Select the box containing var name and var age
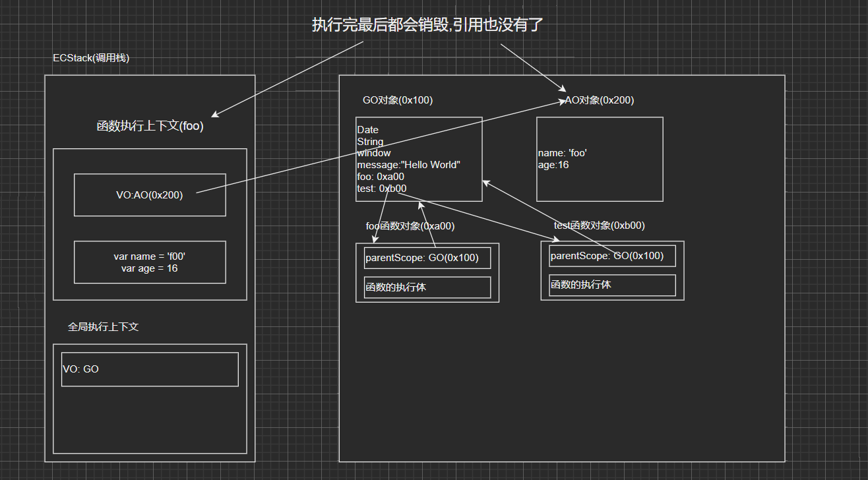868x480 pixels. click(150, 262)
